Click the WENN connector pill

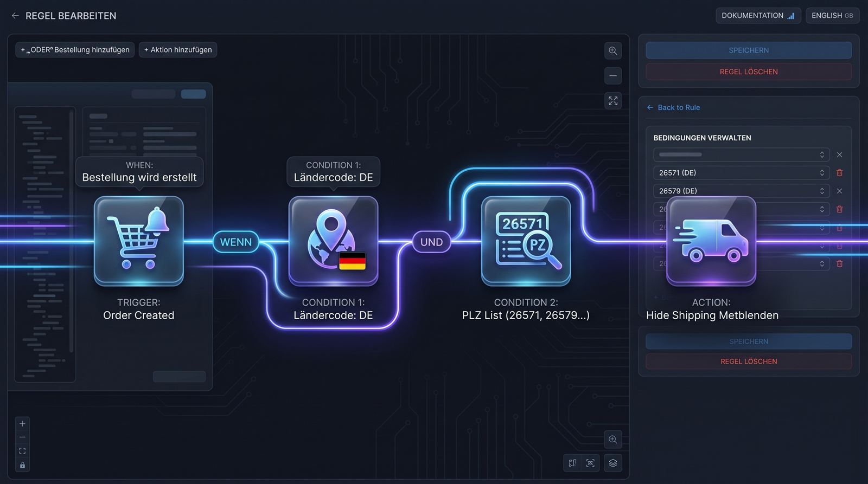[236, 242]
